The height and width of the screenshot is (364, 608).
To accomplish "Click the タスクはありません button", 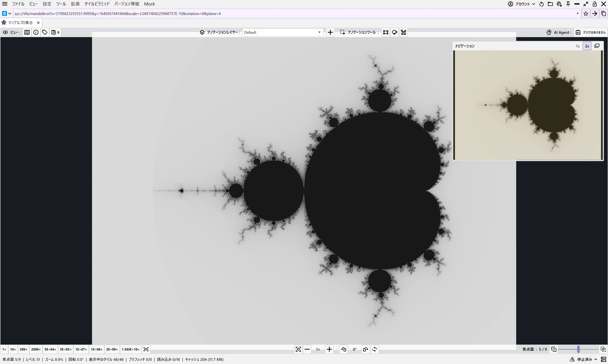I will point(591,32).
